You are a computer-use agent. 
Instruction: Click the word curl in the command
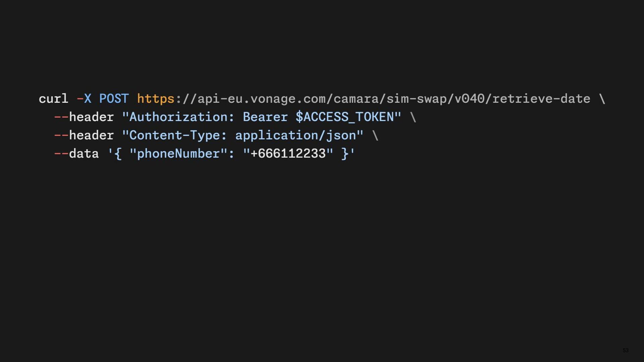(53, 99)
